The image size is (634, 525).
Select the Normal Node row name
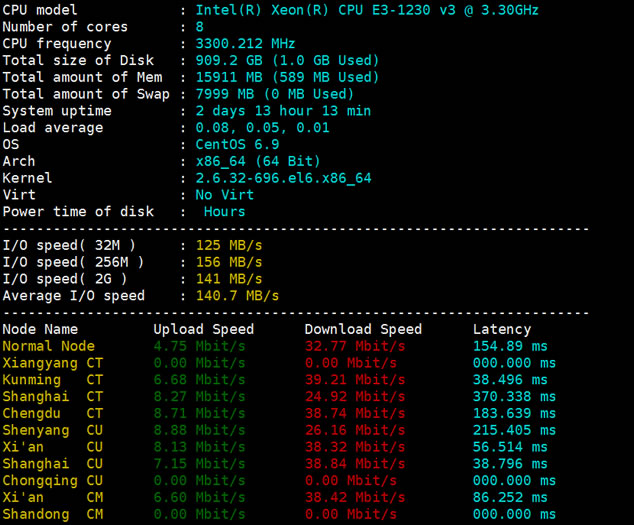tap(48, 346)
